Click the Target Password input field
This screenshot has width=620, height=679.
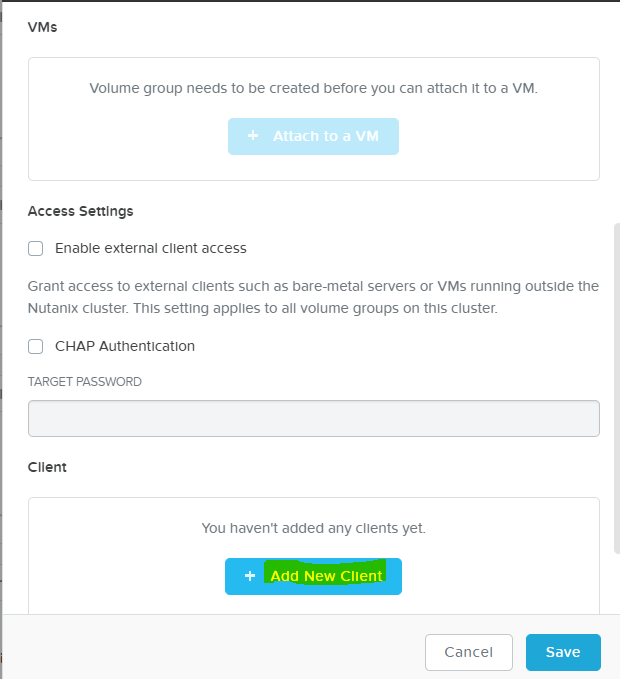coord(313,419)
